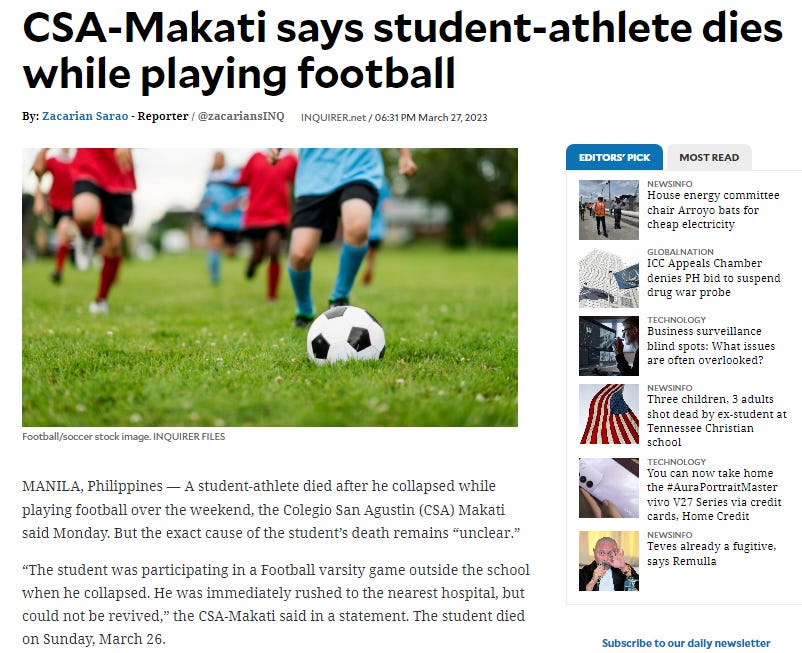Click GLOBALNATION category label
This screenshot has width=802, height=653.
[680, 252]
